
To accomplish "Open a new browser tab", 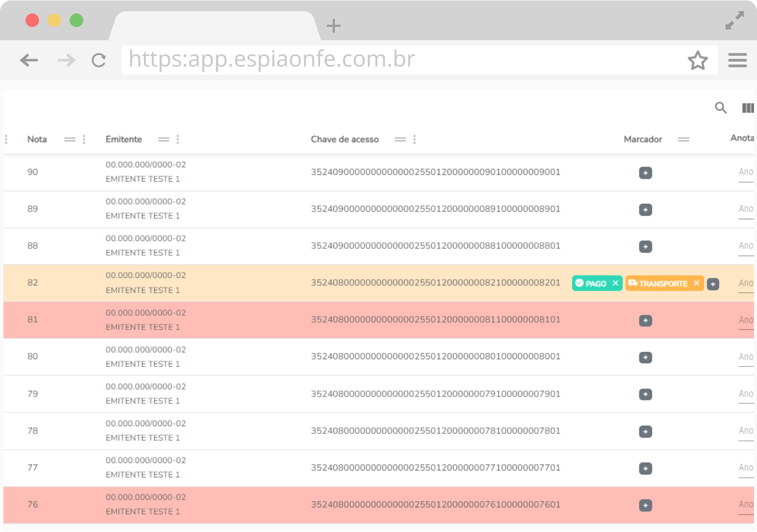I will 333,26.
